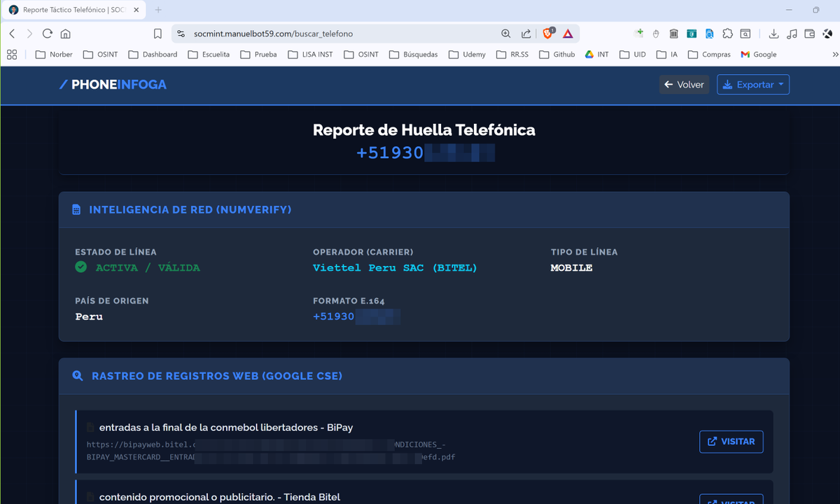Select the Reporte Táctico Telefónico tab
The height and width of the screenshot is (504, 840).
[x=73, y=10]
